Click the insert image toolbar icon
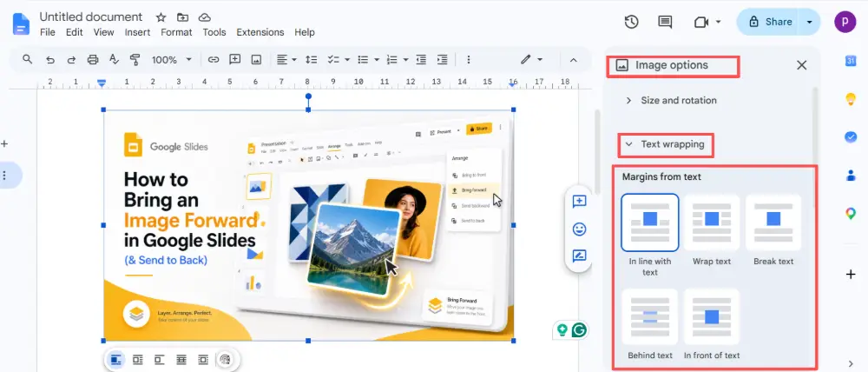 [256, 59]
